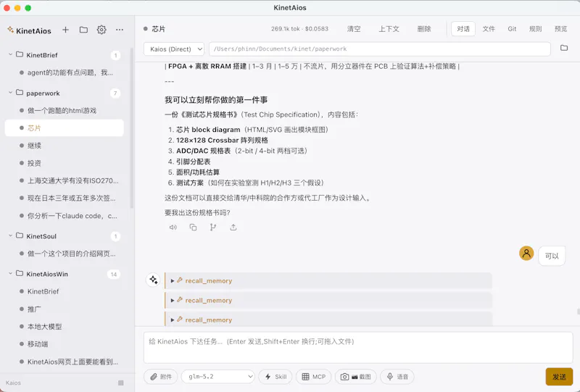Copy the message with the copy icon
This screenshot has height=392, width=580.
click(193, 227)
